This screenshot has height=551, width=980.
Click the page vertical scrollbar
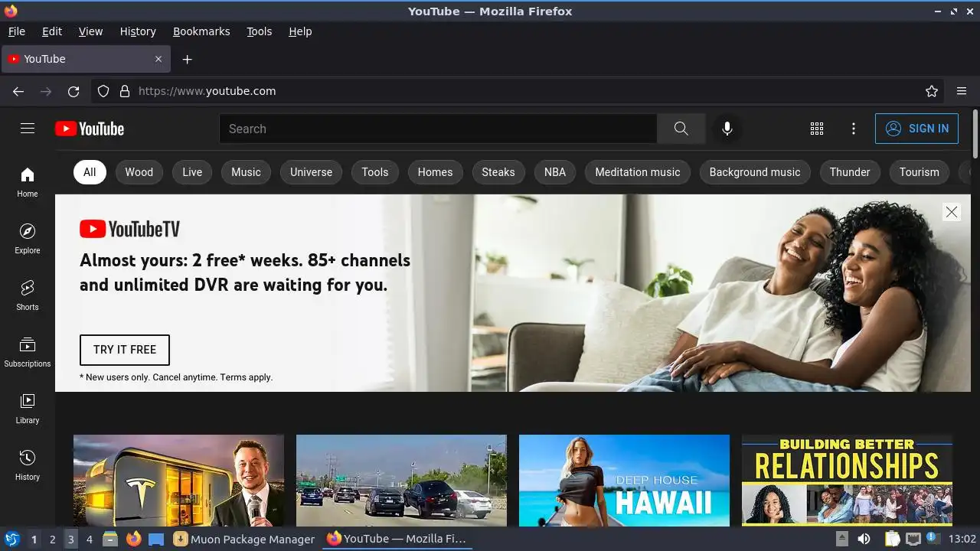click(x=975, y=134)
